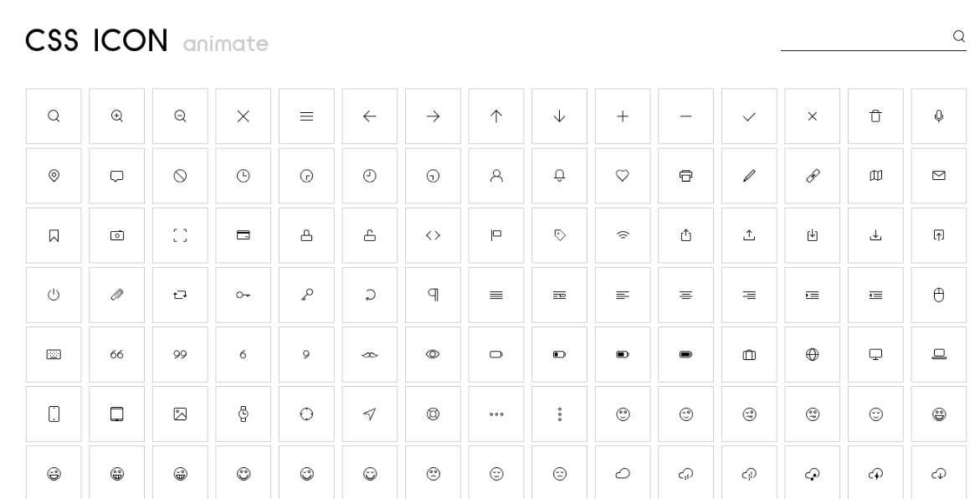Image resolution: width=980 pixels, height=499 pixels.
Task: Click the paperclip attachment icon
Action: pyautogui.click(x=117, y=295)
